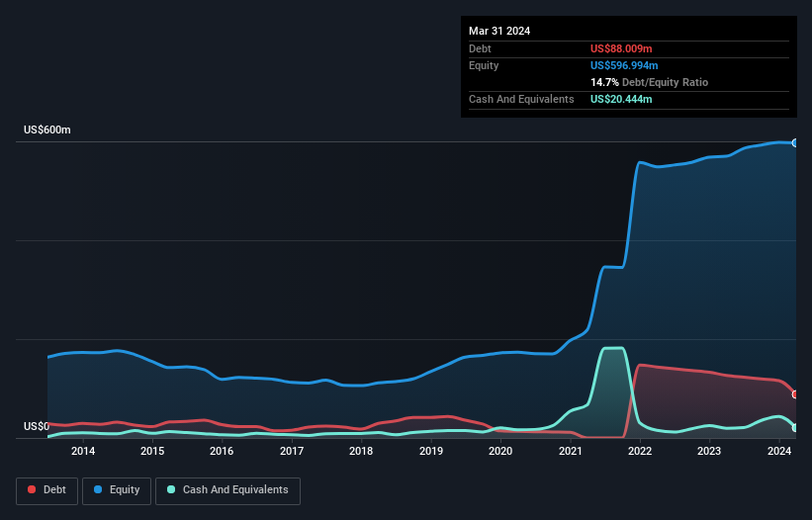Click the US$88.009m debt value

(x=621, y=48)
